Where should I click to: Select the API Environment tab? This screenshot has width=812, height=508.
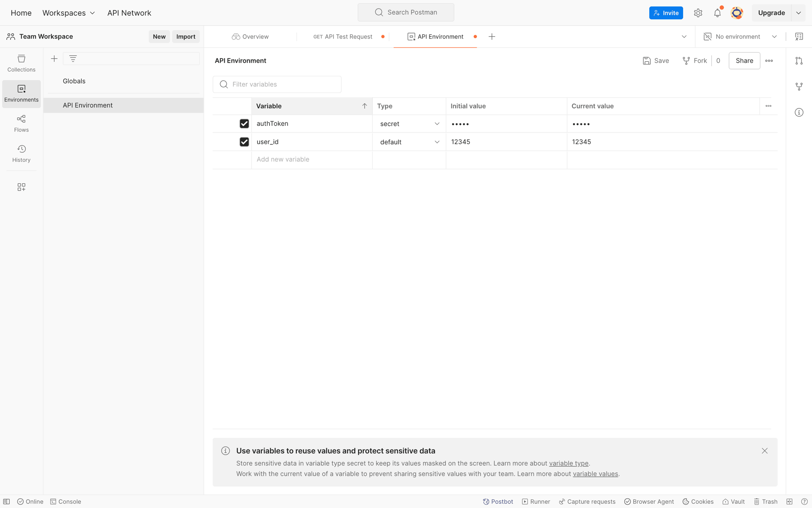pos(435,36)
